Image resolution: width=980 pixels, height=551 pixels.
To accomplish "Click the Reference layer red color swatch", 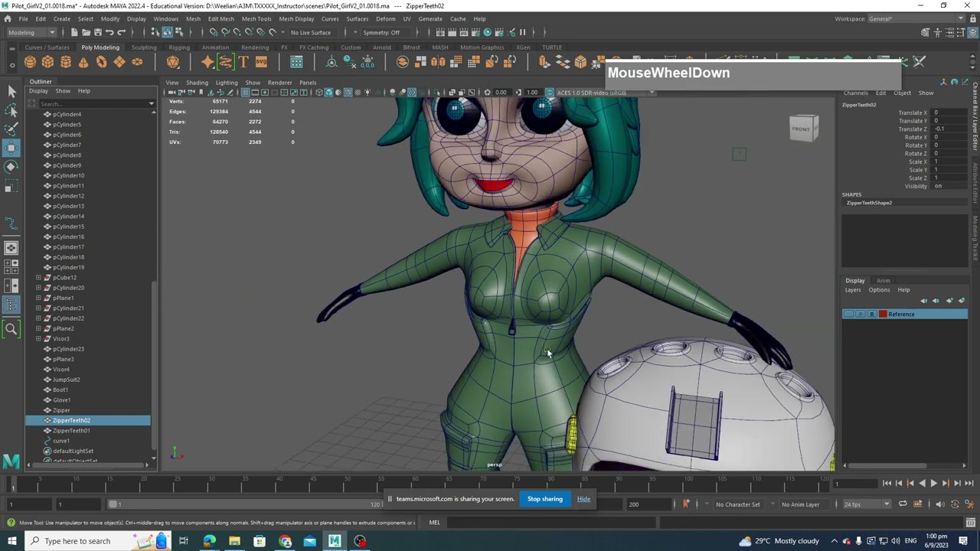I will point(883,315).
